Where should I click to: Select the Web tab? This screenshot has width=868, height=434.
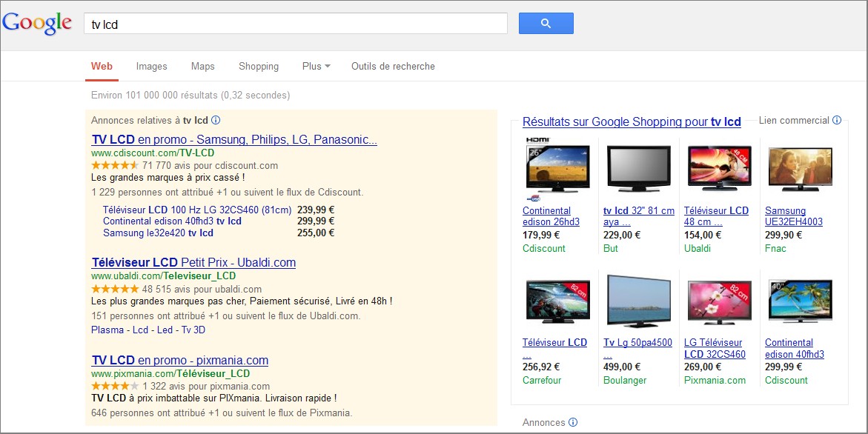(102, 67)
